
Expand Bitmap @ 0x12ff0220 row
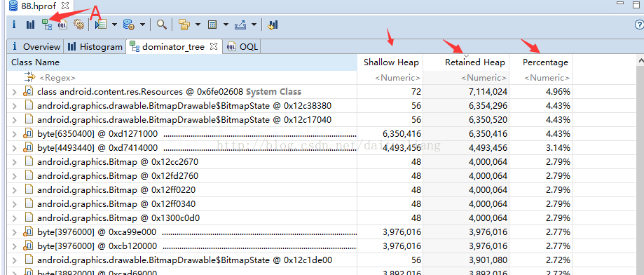(x=15, y=190)
